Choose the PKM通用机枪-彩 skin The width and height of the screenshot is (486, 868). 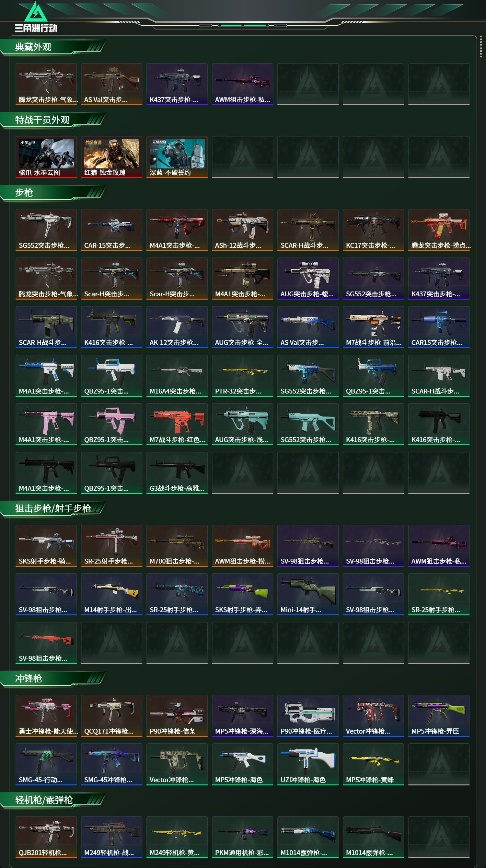tap(242, 837)
